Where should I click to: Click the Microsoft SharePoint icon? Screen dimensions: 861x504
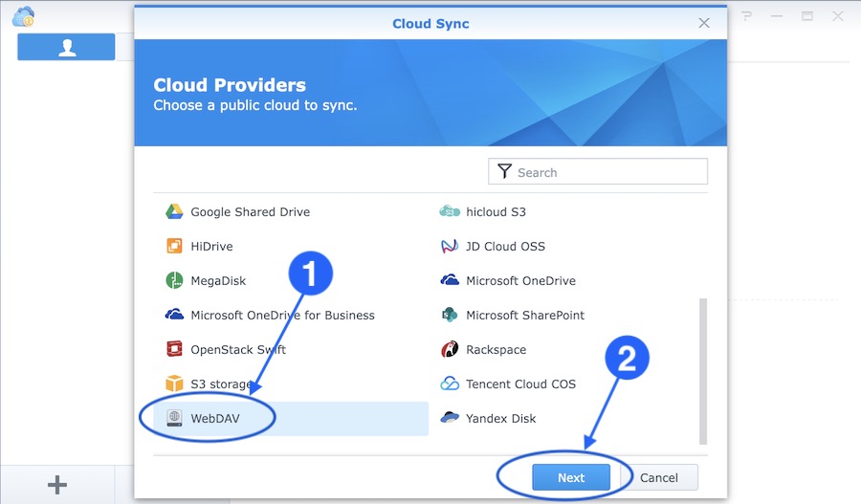tap(450, 315)
